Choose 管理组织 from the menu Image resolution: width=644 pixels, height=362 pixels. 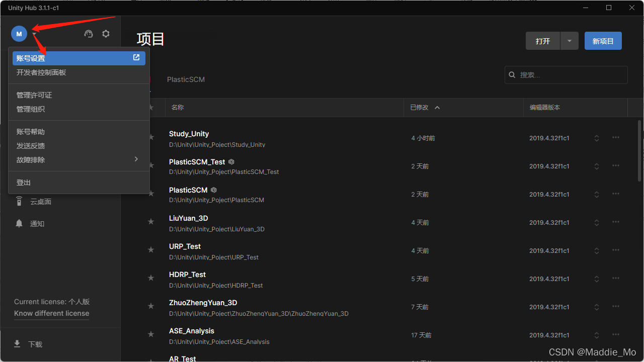(79, 109)
